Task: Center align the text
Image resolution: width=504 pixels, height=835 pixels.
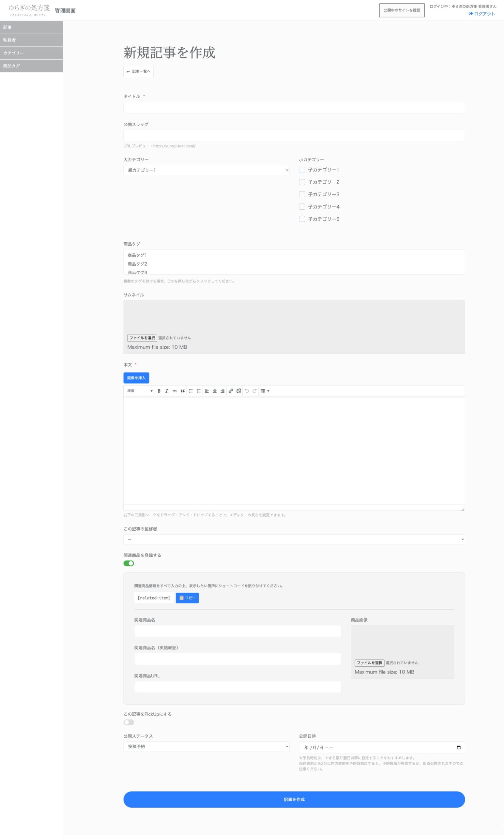Action: [x=215, y=391]
